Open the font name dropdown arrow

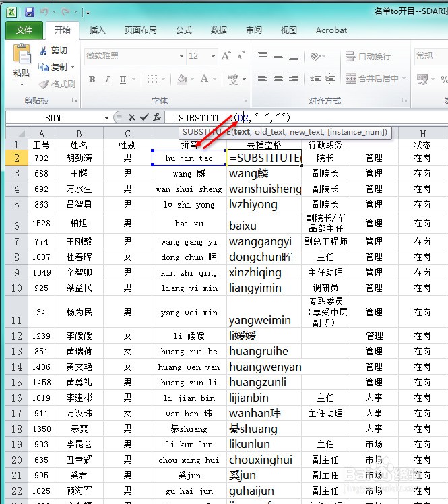(x=182, y=56)
